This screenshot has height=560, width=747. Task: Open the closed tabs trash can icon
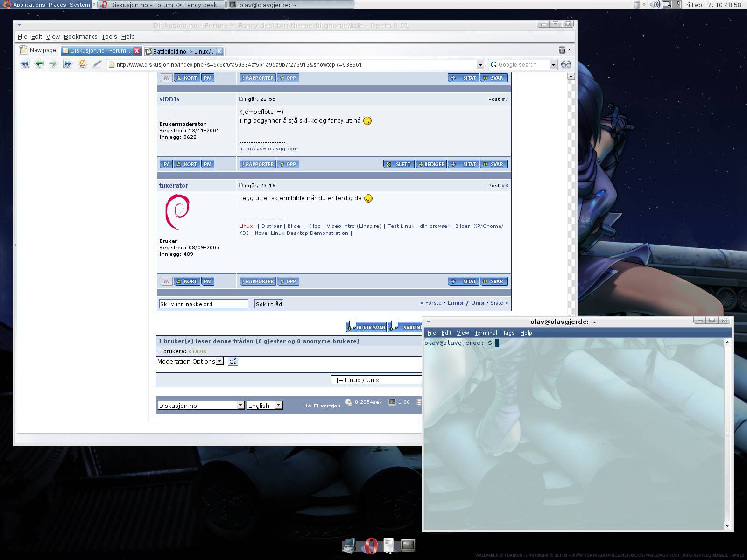(562, 50)
